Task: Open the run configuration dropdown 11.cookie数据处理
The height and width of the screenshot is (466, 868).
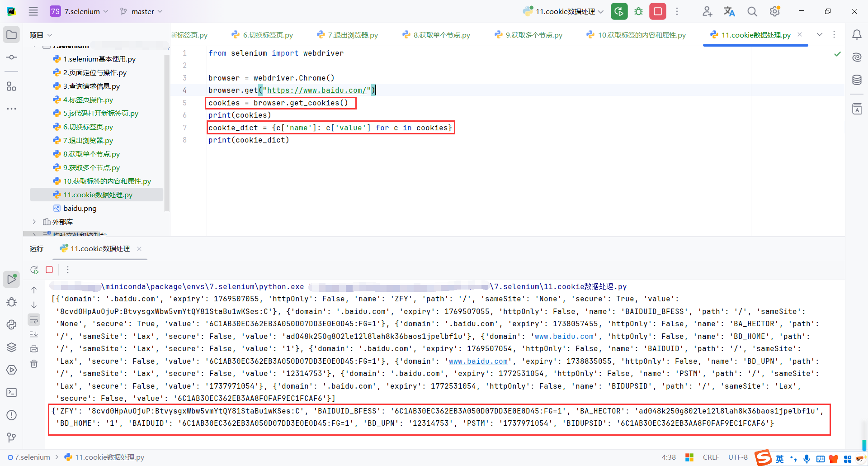Action: 563,11
